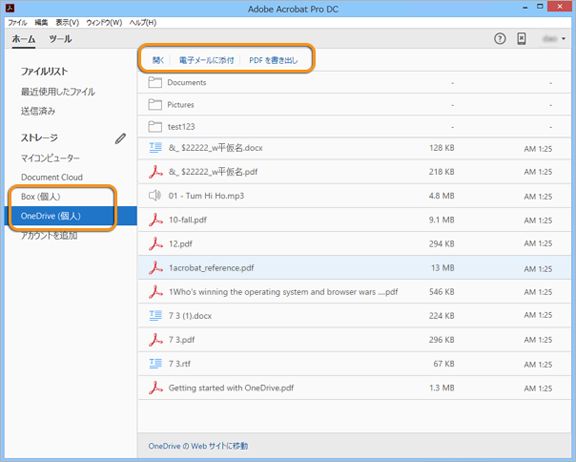Switch to the ホーム tab
576x462 pixels.
coord(24,39)
